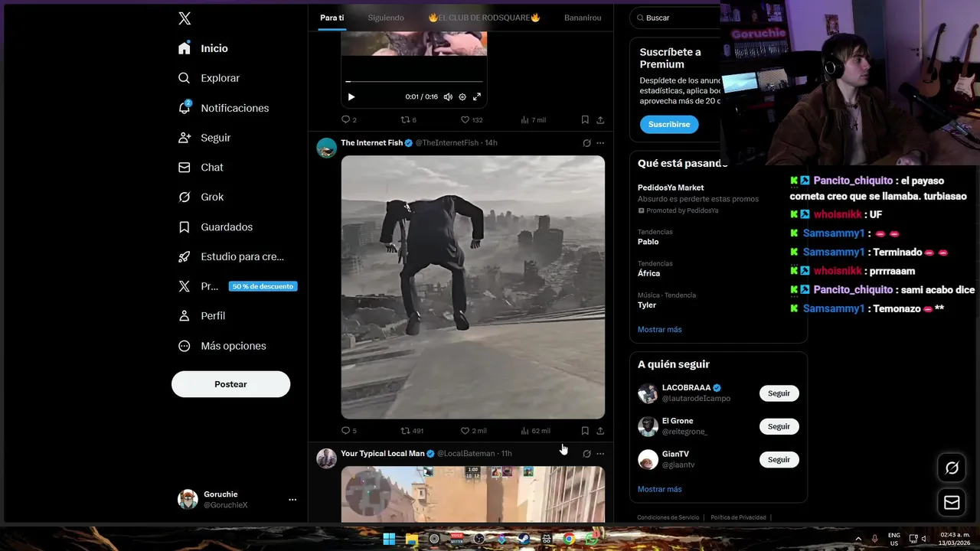Click the Postear button
This screenshot has width=980, height=551.
click(230, 384)
